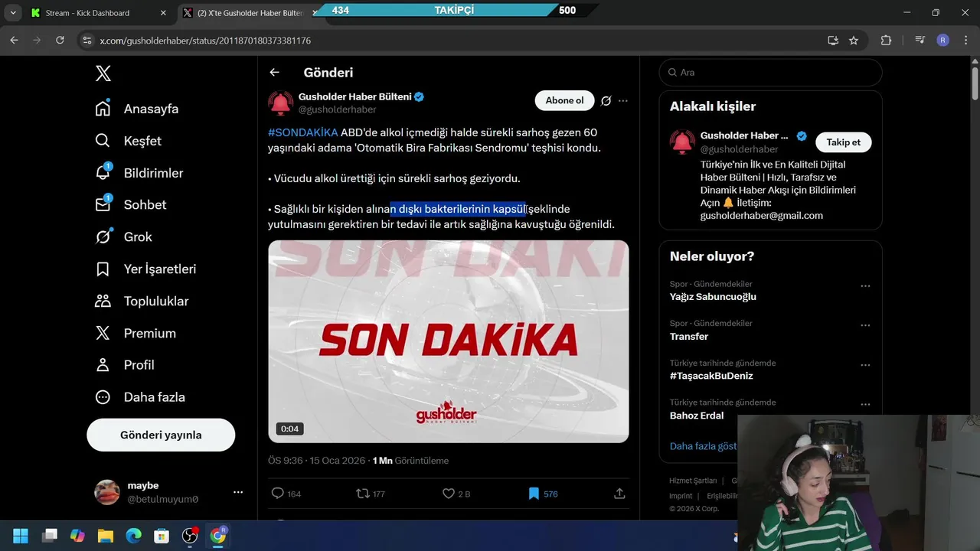The height and width of the screenshot is (551, 980).
Task: Open the post's three-dot more menu
Action: pos(623,101)
